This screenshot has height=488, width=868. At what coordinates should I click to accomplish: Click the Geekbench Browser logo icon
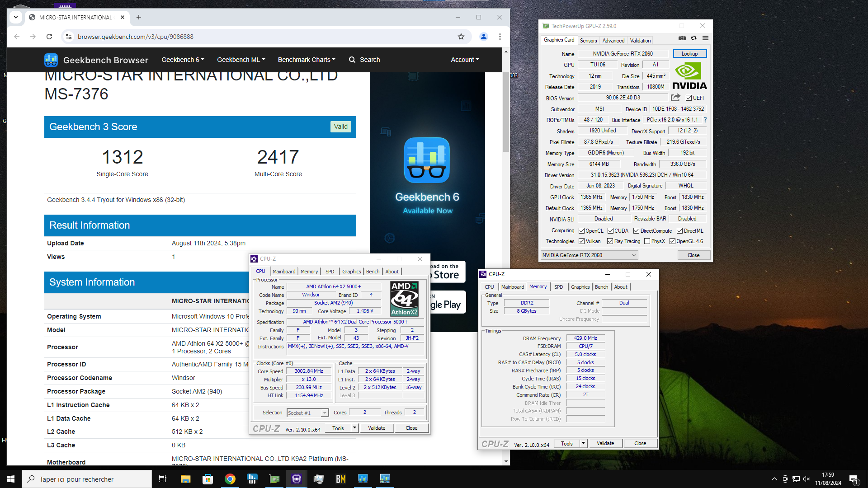[x=51, y=60]
